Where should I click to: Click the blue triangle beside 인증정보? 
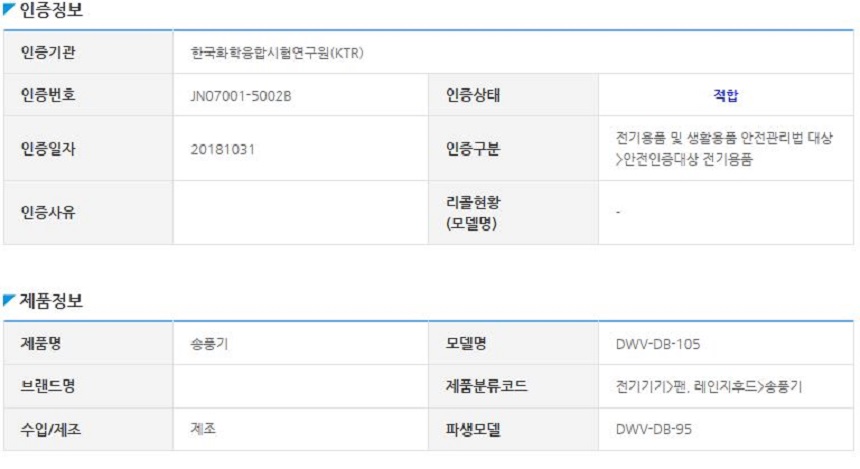click(9, 9)
